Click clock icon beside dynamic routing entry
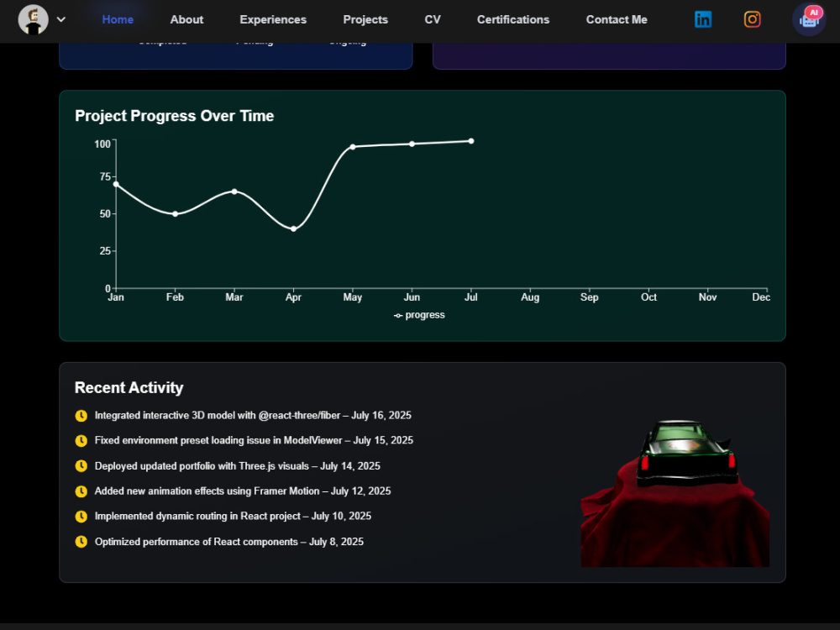Screen dimensions: 840x630 pos(81,517)
